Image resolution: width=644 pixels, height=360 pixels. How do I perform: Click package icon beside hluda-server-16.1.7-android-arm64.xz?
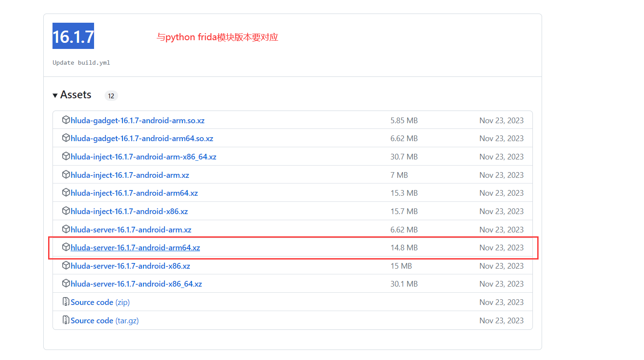coord(66,247)
